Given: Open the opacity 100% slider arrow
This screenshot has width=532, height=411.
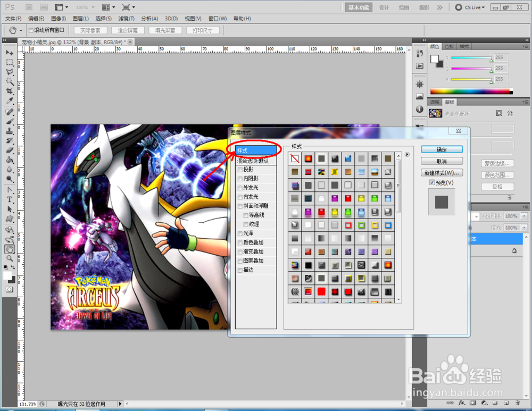Looking at the screenshot, I should 524,216.
